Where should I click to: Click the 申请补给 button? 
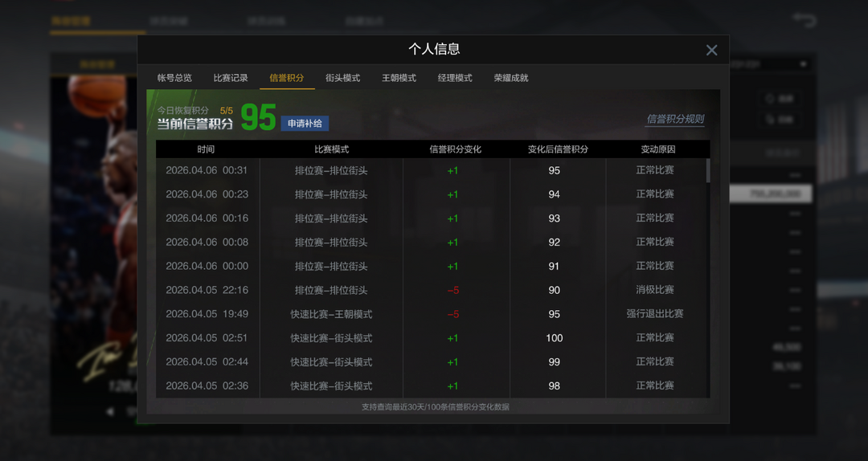[305, 124]
